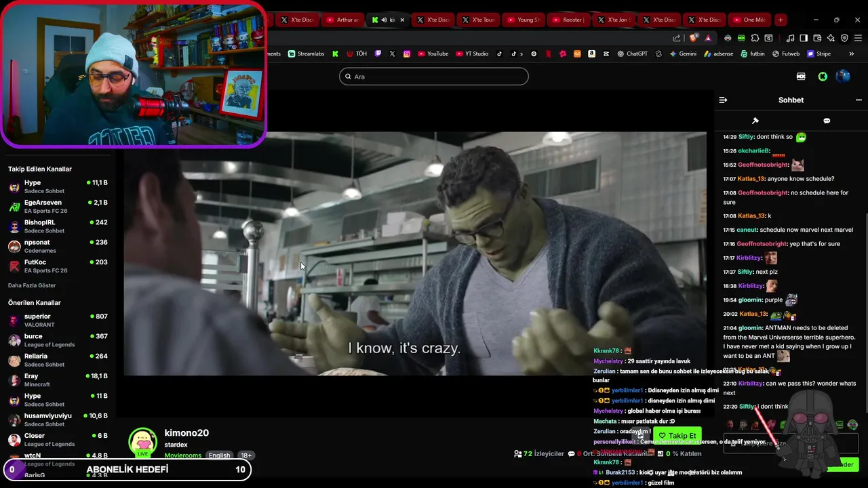868x488 pixels.
Task: Select the chat bubble icon tab
Action: (827, 121)
